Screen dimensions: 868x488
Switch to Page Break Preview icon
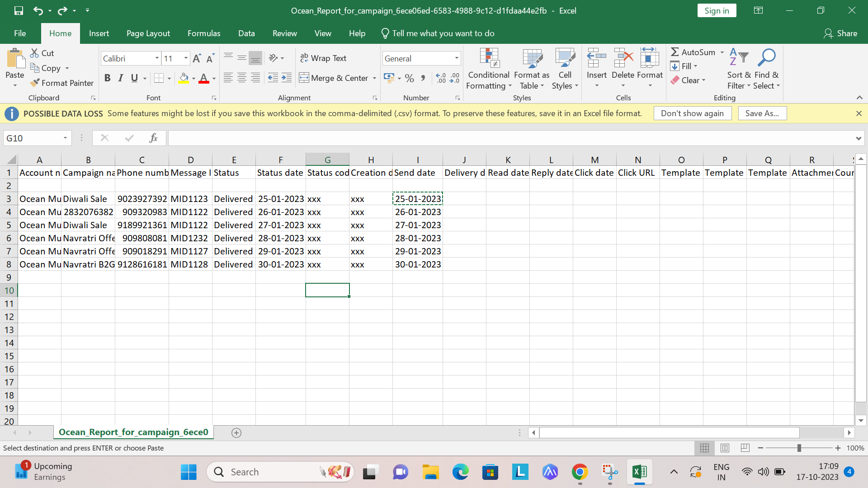(745, 448)
